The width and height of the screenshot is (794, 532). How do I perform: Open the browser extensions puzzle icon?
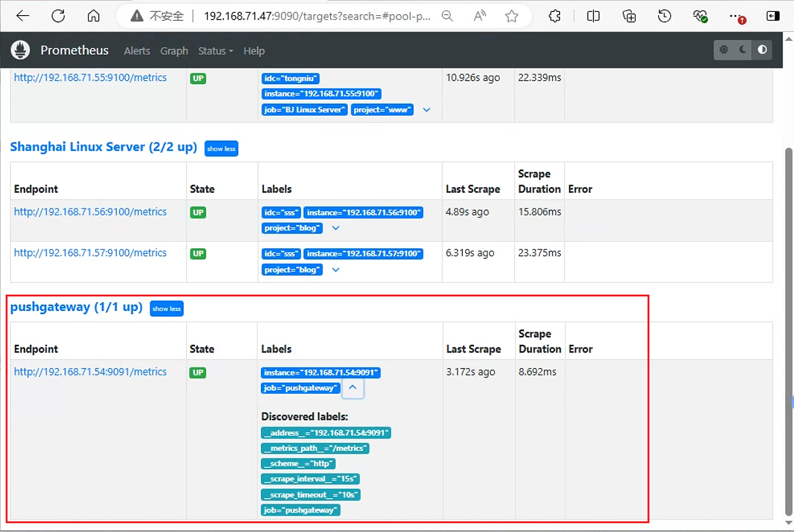[554, 16]
